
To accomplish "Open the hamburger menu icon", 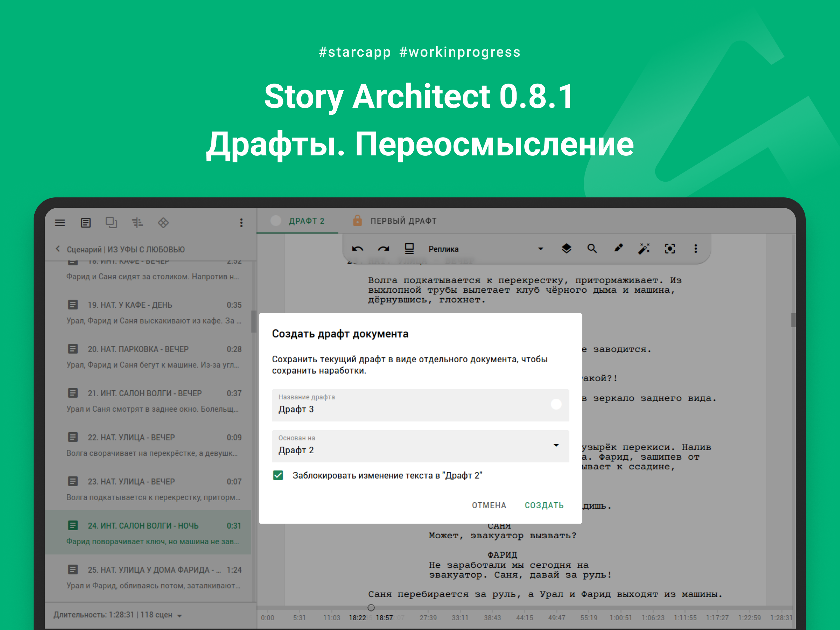I will point(60,223).
